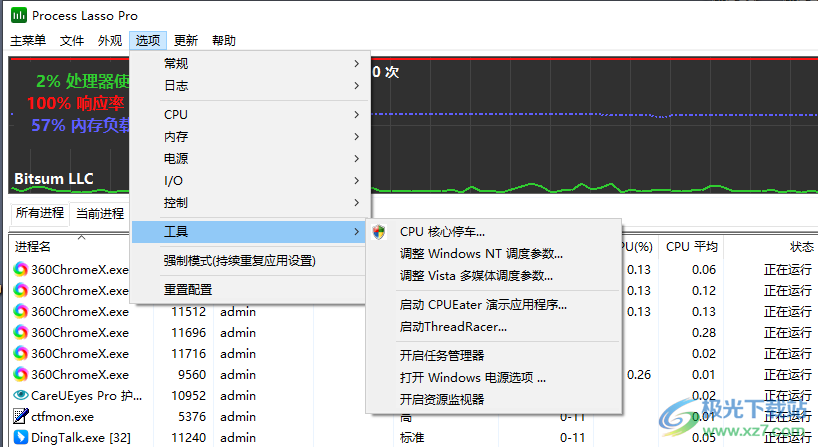This screenshot has height=447, width=818.
Task: Click the 2% 处理器使用率 graph label
Action: pyautogui.click(x=82, y=81)
